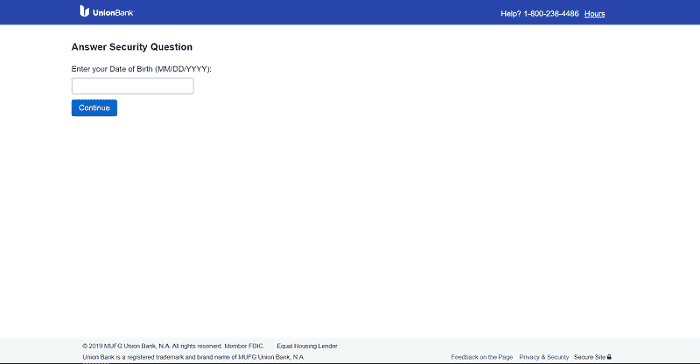Click the All rights reserved footer text
Screen dimensions: 700x364
[x=197, y=346]
